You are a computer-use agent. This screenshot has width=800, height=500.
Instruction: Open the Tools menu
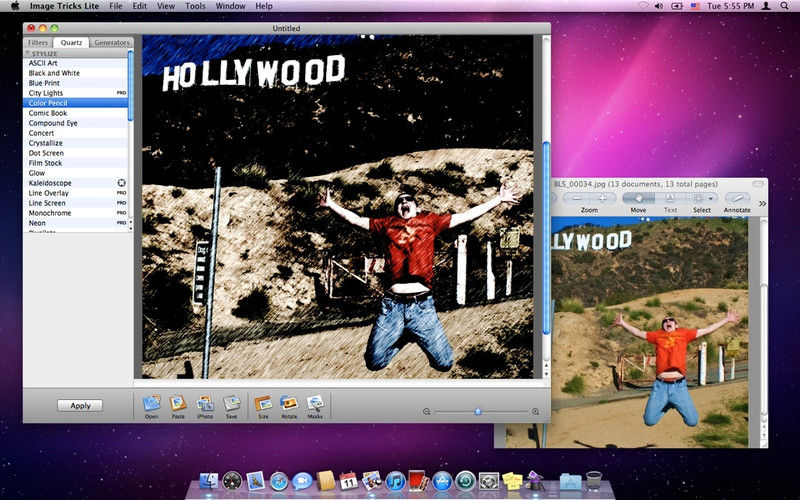click(x=195, y=6)
